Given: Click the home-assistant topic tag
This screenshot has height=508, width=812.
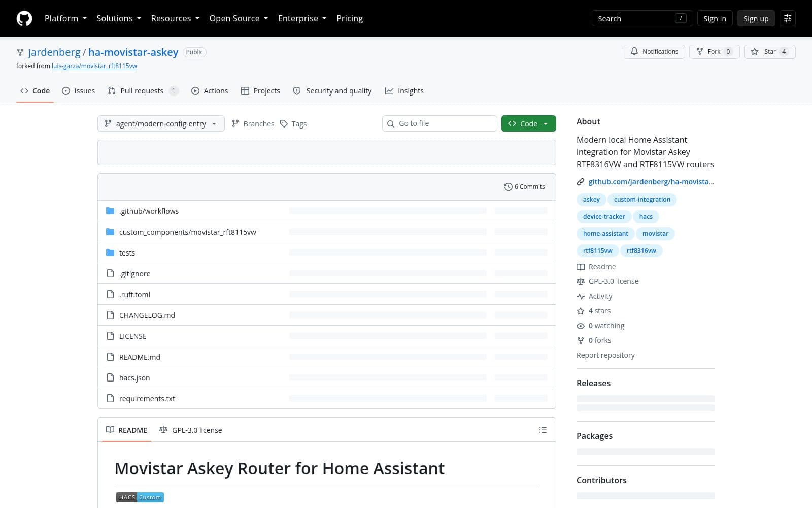Looking at the screenshot, I should pyautogui.click(x=605, y=234).
